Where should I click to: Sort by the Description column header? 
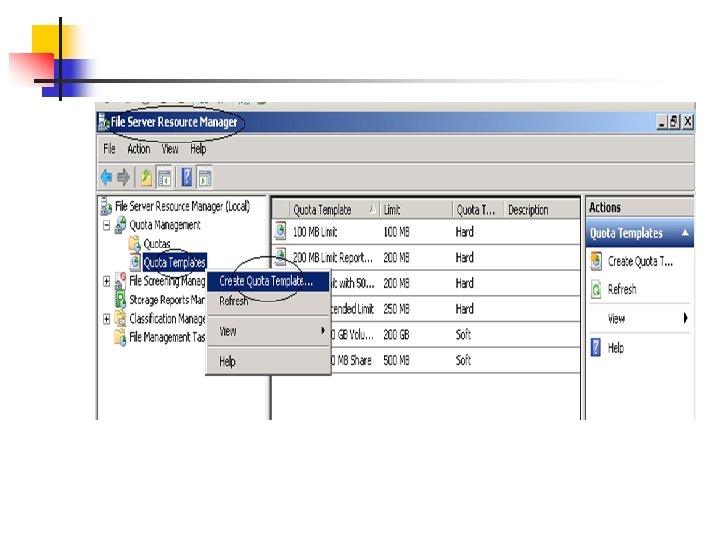(x=542, y=210)
